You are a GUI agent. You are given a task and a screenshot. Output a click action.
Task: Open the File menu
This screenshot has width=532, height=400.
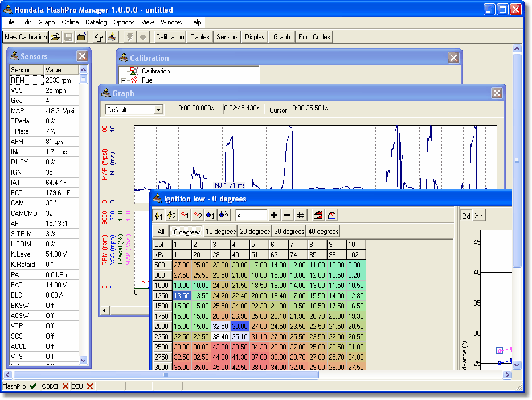click(10, 22)
